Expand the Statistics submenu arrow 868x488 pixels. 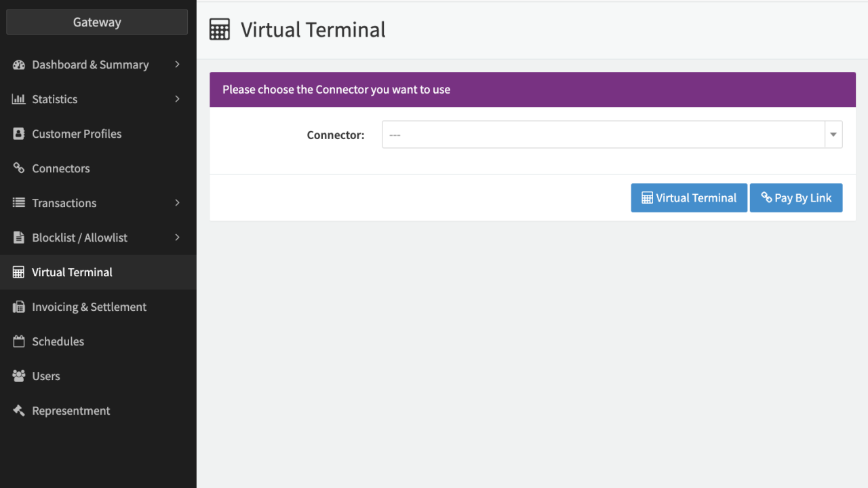[177, 99]
